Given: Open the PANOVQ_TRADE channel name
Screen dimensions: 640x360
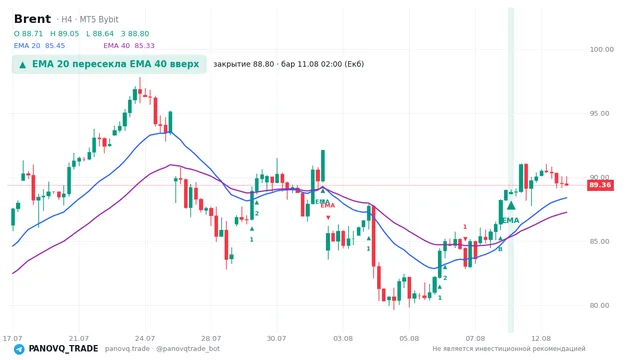Looking at the screenshot, I should 63,349.
